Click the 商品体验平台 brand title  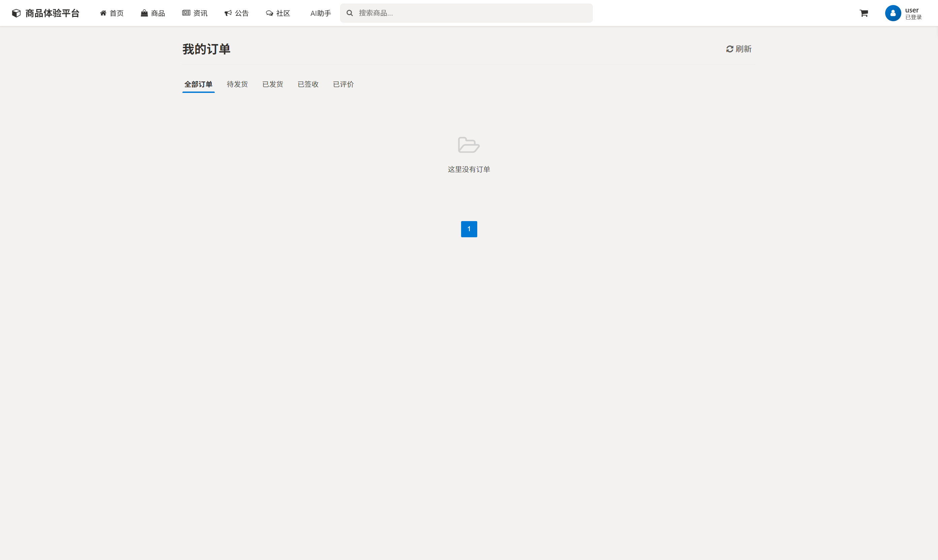pyautogui.click(x=52, y=13)
